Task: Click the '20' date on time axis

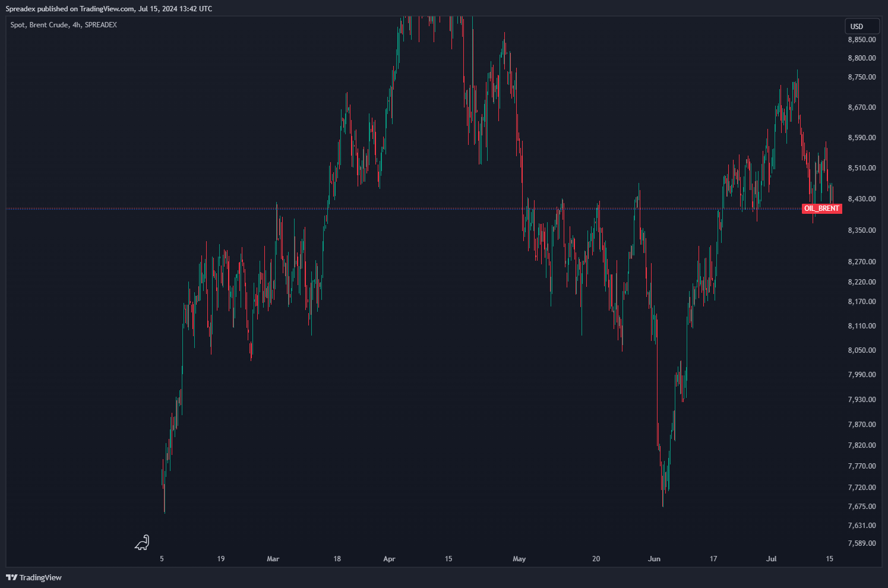Action: pos(596,559)
